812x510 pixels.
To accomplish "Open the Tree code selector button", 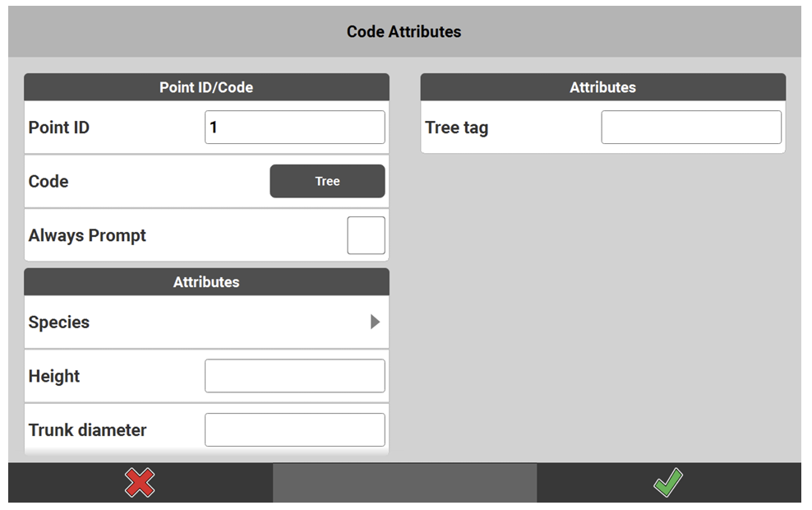I will click(327, 181).
